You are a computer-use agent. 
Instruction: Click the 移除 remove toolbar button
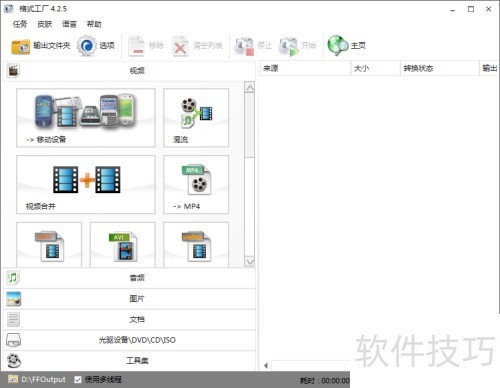coord(146,46)
